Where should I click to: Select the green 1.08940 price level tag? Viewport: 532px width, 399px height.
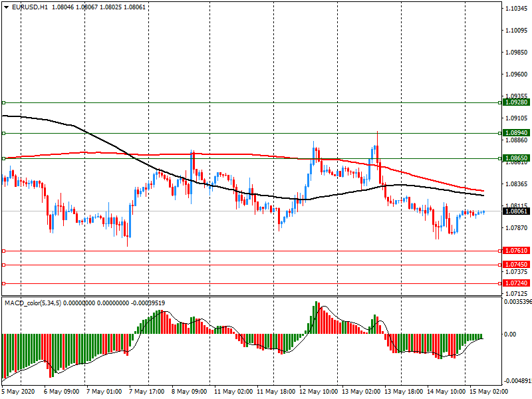coord(516,133)
